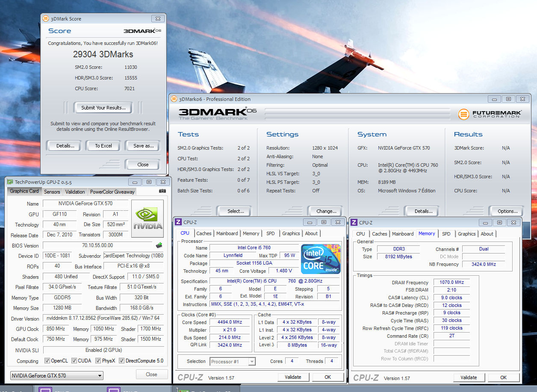Open the Processor #1 selection dropdown

(233, 362)
